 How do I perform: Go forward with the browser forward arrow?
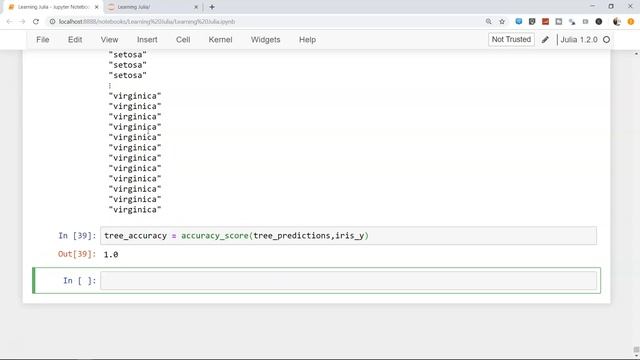click(22, 22)
